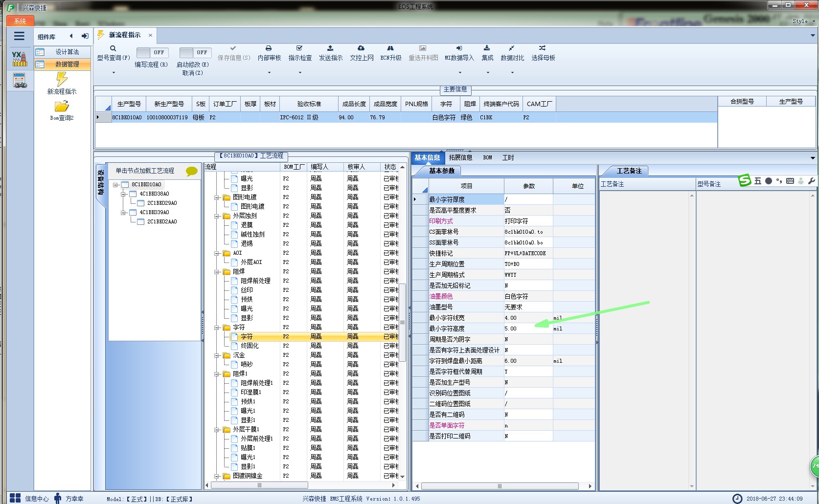Open the dropdown arrow under 内部审核
This screenshot has width=819, height=504.
click(x=269, y=73)
